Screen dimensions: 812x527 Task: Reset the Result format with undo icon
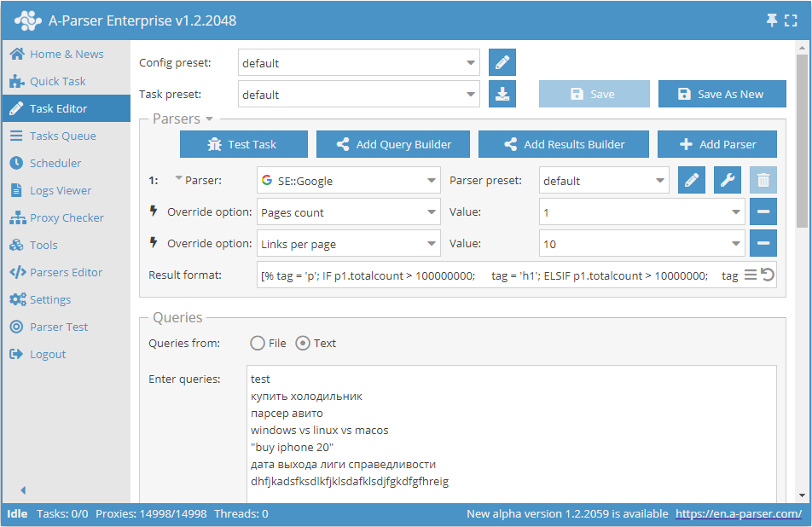coord(768,275)
